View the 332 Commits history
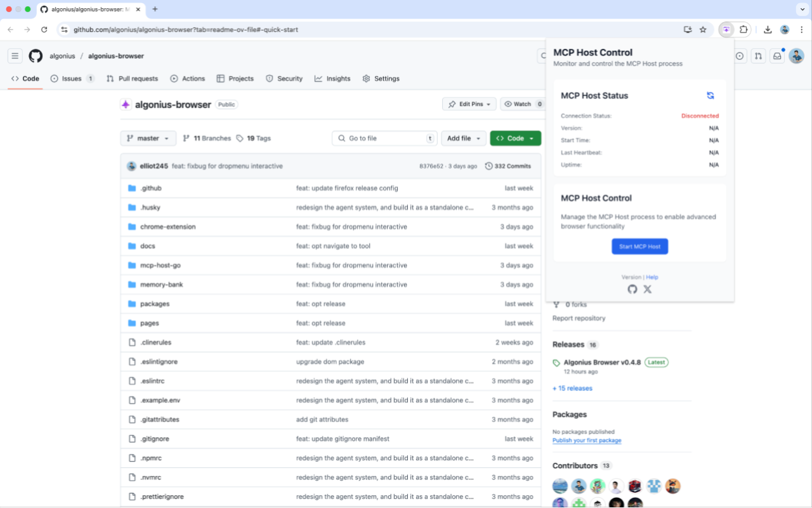The image size is (812, 508). (508, 166)
